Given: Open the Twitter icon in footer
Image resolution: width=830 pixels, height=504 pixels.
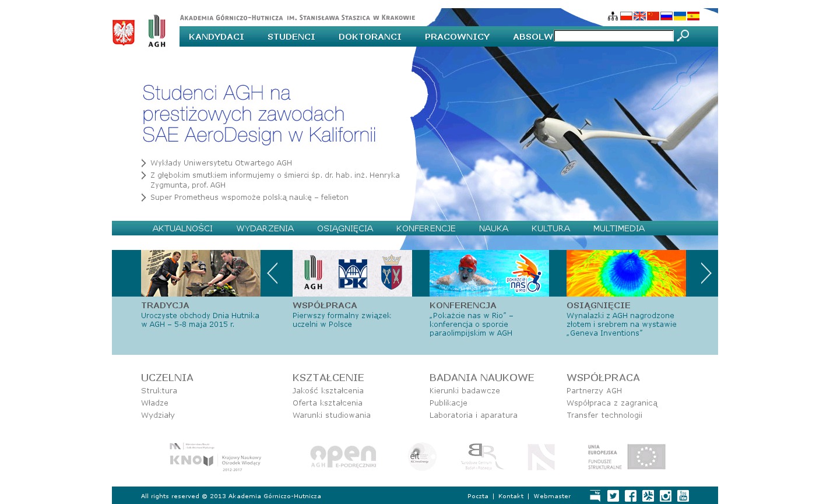Looking at the screenshot, I should coord(613,496).
